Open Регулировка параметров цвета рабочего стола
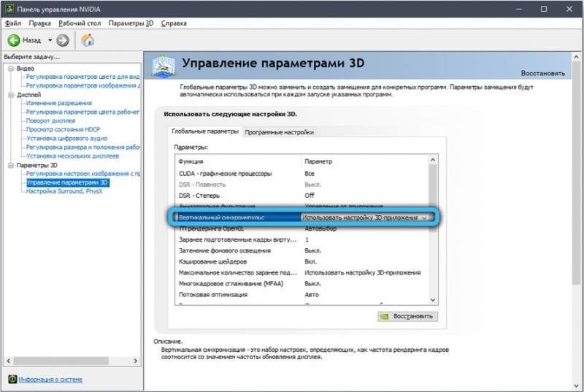The height and width of the screenshot is (392, 584). point(82,112)
